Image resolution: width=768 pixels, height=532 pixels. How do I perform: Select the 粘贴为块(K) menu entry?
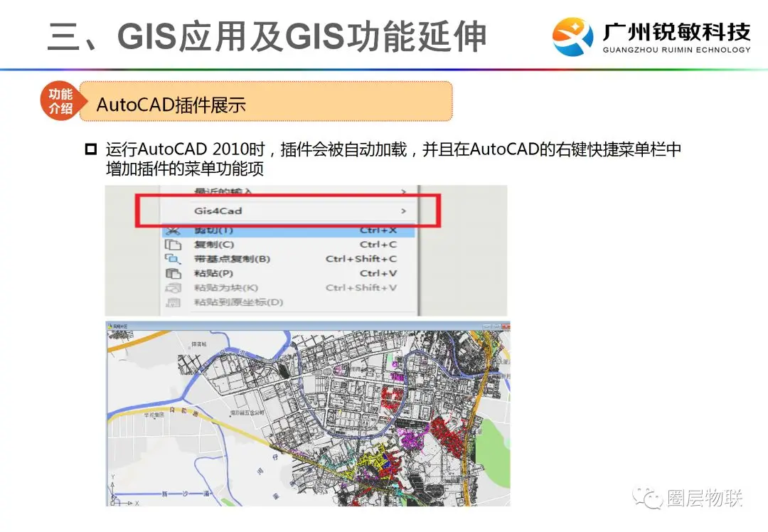[289, 288]
